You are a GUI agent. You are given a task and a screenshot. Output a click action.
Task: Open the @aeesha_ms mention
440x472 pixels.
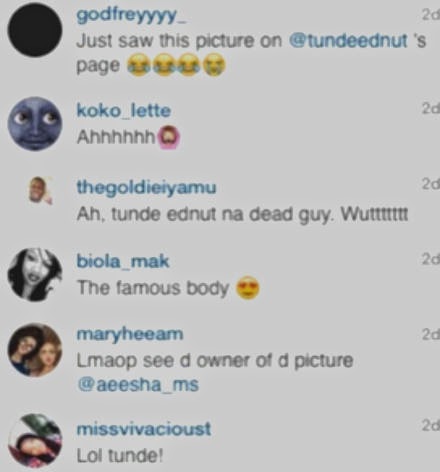(x=138, y=385)
